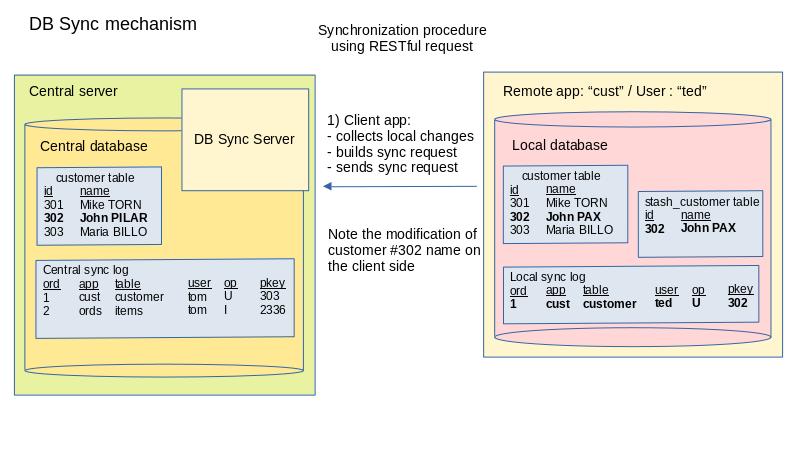Select '- collects local changes' line
Image resolution: width=800 pixels, height=450 pixels.
(x=401, y=136)
